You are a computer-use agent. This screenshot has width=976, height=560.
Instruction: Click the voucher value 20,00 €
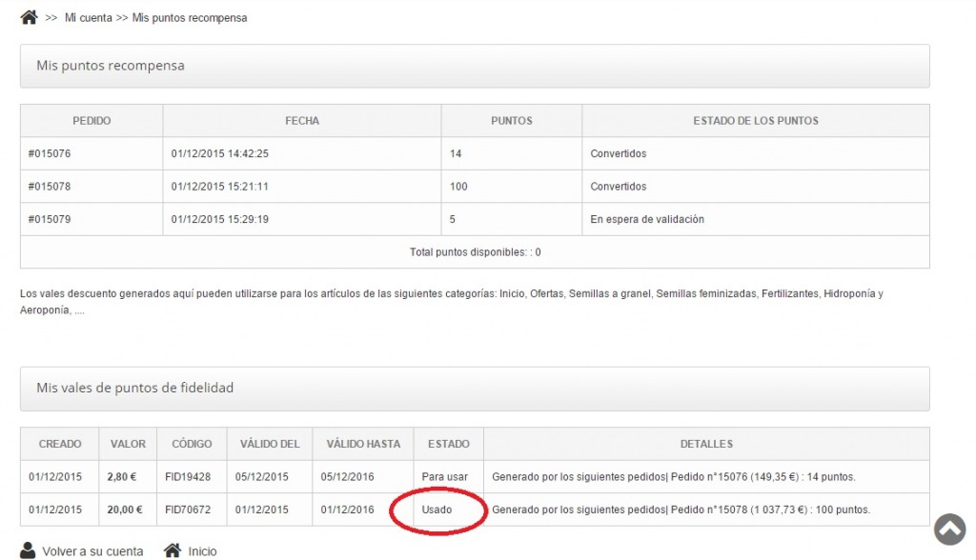coord(125,510)
